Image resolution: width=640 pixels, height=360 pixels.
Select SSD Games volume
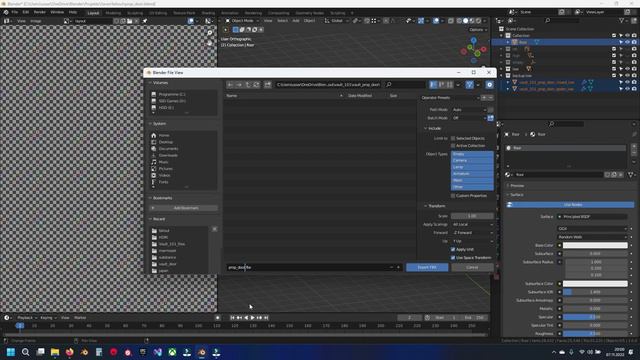tap(172, 101)
